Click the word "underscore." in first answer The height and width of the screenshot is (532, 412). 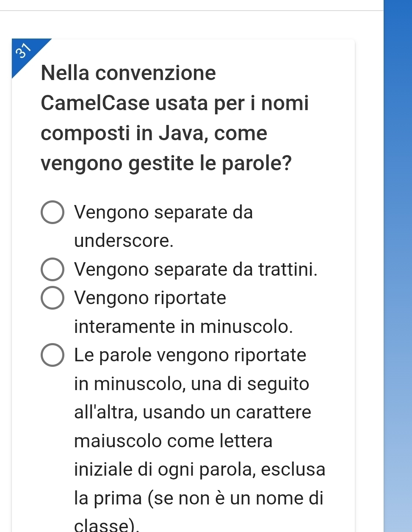pyautogui.click(x=124, y=241)
